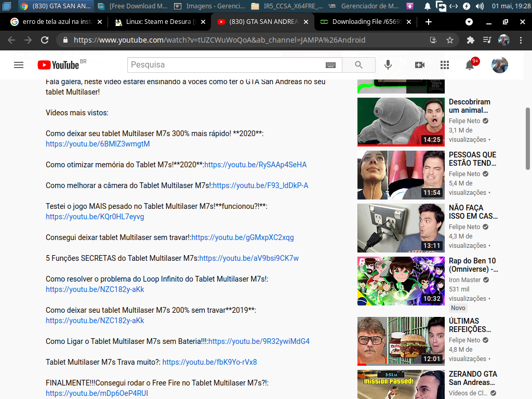This screenshot has width=532, height=399.
Task: Open link youtu.be/gGMxpXC2xqg
Action: coord(243,237)
